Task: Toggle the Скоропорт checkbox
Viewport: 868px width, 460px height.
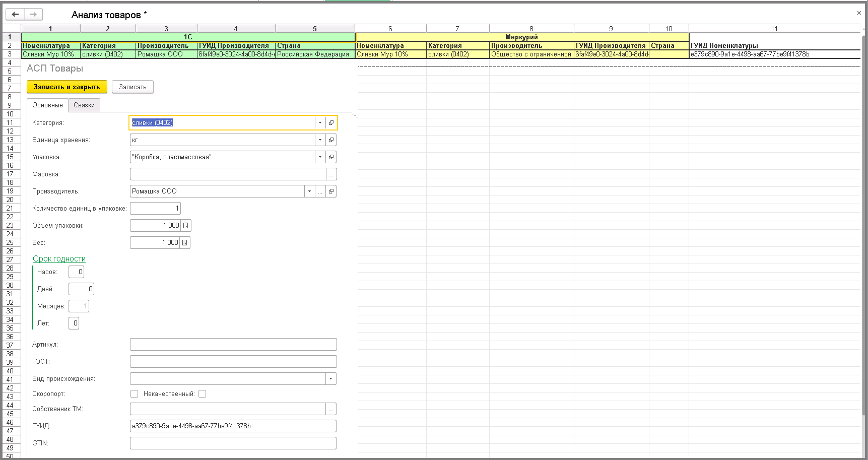Action: coord(134,393)
